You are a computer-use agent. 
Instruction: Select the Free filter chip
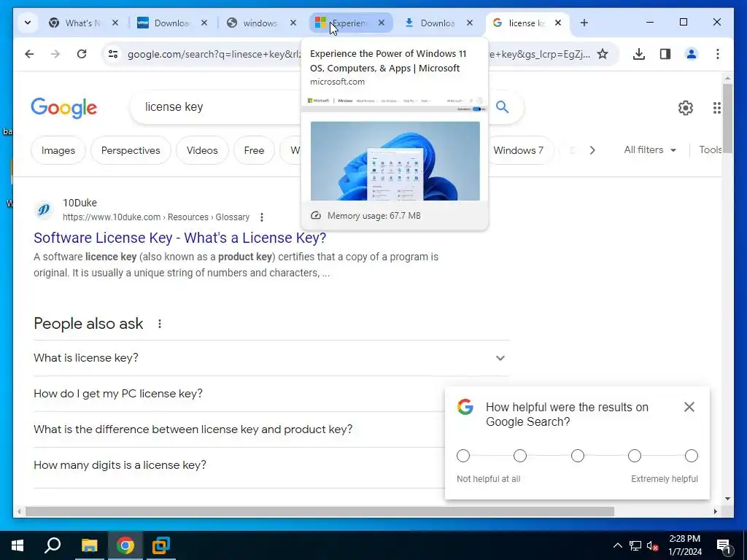254,150
